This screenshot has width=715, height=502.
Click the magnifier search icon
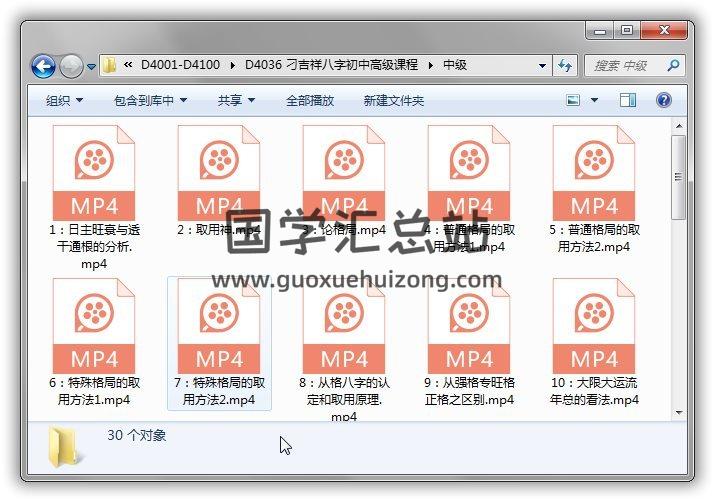click(x=674, y=66)
